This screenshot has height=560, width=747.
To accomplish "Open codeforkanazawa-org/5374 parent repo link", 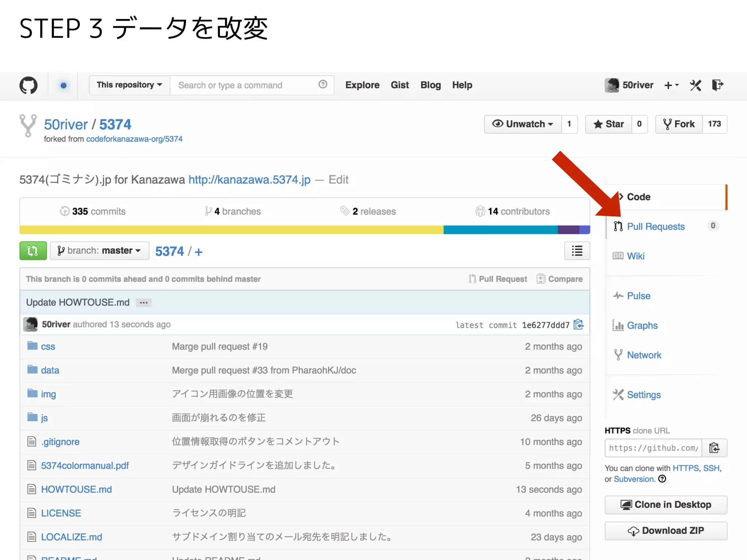I will point(134,139).
